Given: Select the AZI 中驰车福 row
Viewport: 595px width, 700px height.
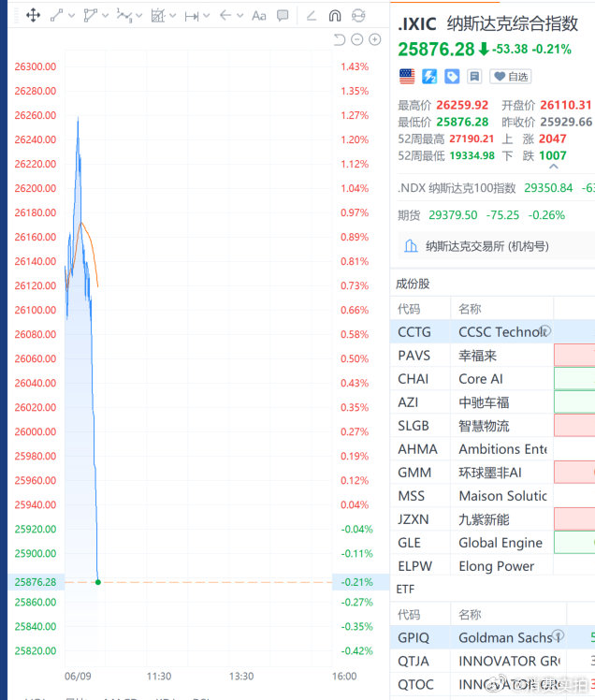Looking at the screenshot, I should click(492, 402).
